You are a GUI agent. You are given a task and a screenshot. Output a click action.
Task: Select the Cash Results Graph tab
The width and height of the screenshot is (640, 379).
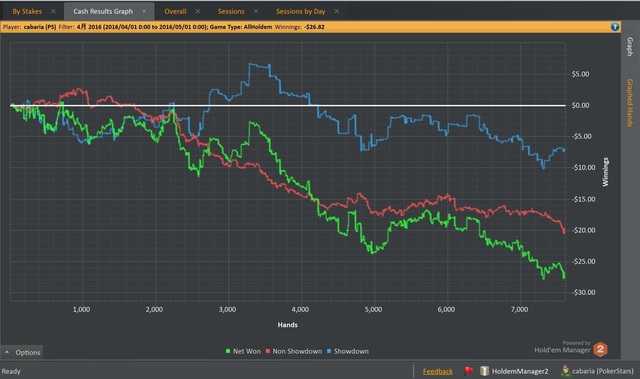point(103,11)
